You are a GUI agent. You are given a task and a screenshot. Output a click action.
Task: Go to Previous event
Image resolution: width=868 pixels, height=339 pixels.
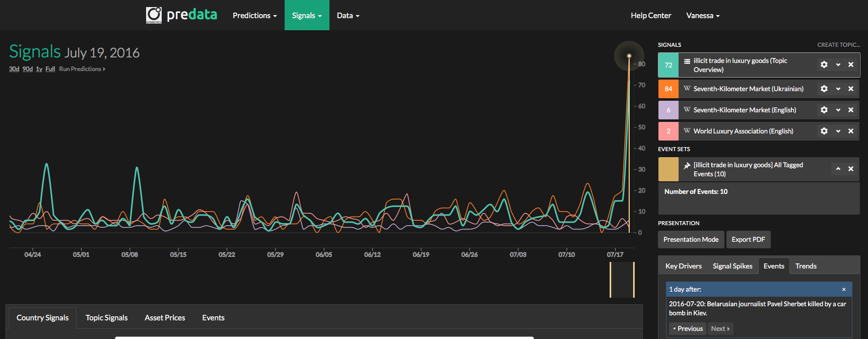[x=688, y=328]
